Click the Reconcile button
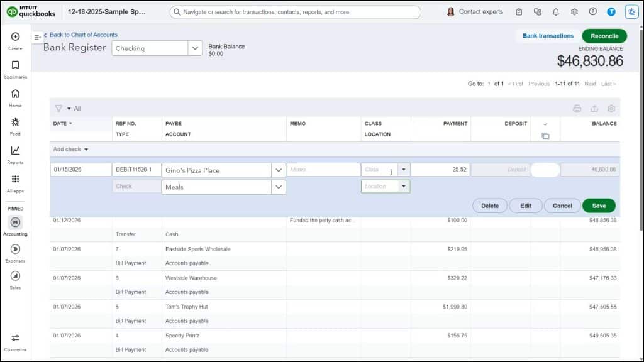This screenshot has width=644, height=362. click(604, 36)
